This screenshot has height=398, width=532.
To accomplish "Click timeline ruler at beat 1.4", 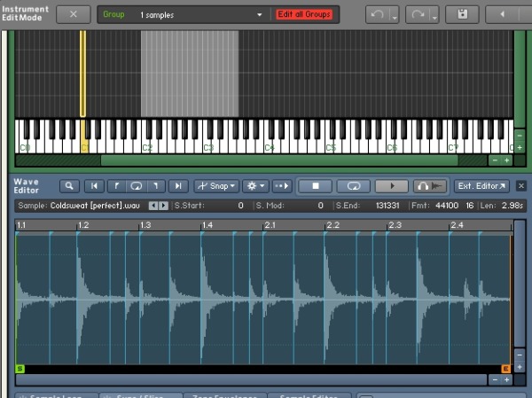I will point(207,225).
